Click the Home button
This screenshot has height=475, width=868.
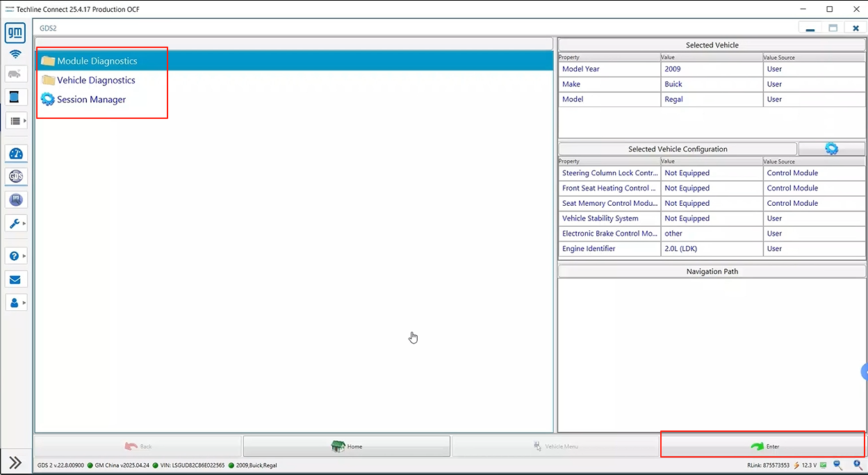pyautogui.click(x=346, y=446)
